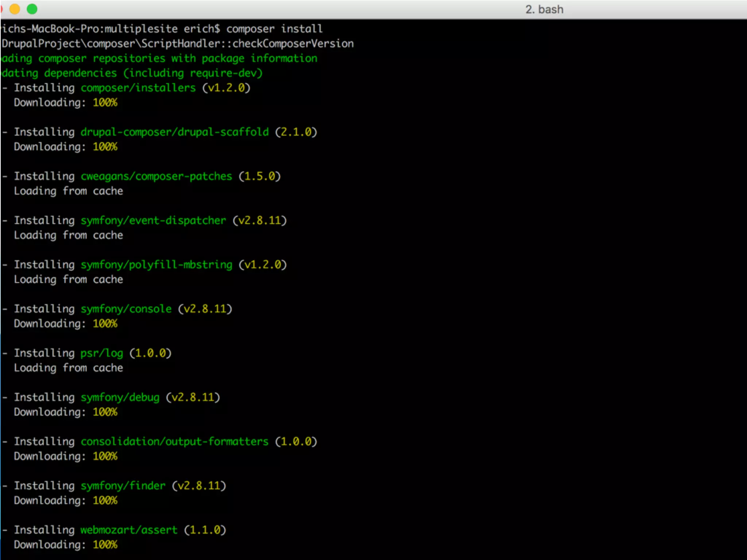The height and width of the screenshot is (560, 747).
Task: Click '100%' download under composer/installers
Action: point(105,103)
